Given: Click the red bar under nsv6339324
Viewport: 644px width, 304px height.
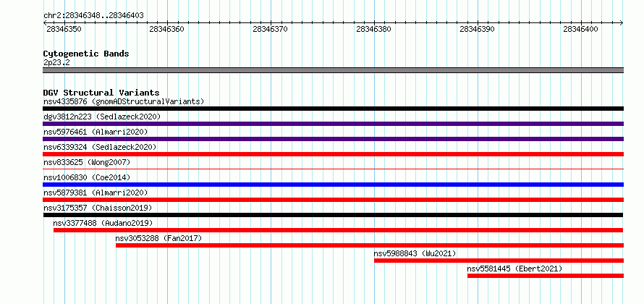Looking at the screenshot, I should point(333,154).
